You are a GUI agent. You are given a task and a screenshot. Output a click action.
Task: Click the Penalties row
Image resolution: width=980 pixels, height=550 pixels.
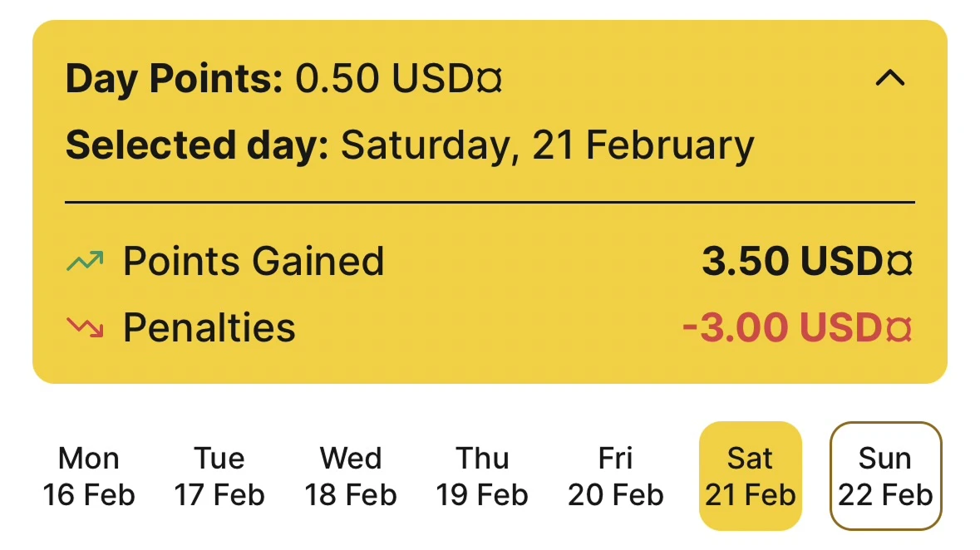[x=208, y=327]
